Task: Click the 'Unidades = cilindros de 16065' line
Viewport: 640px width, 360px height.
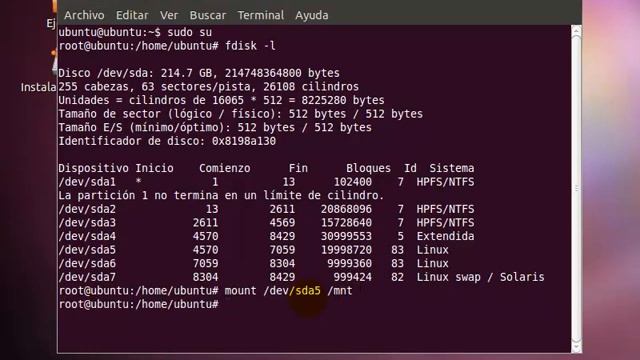Action: (221, 100)
